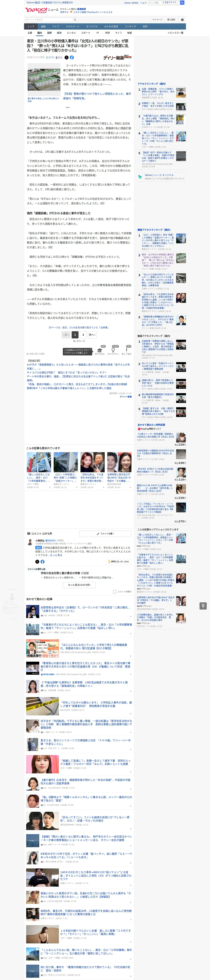Click the scroll-to-top arrow button
210x980 pixels.
[203, 606]
